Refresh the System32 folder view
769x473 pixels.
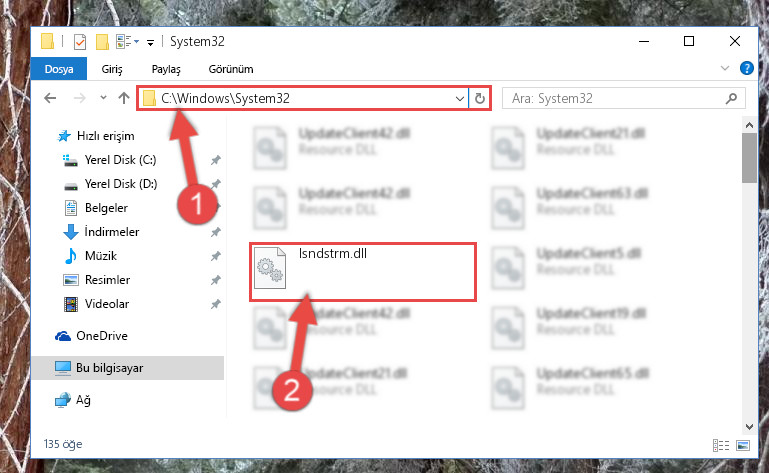tap(480, 99)
